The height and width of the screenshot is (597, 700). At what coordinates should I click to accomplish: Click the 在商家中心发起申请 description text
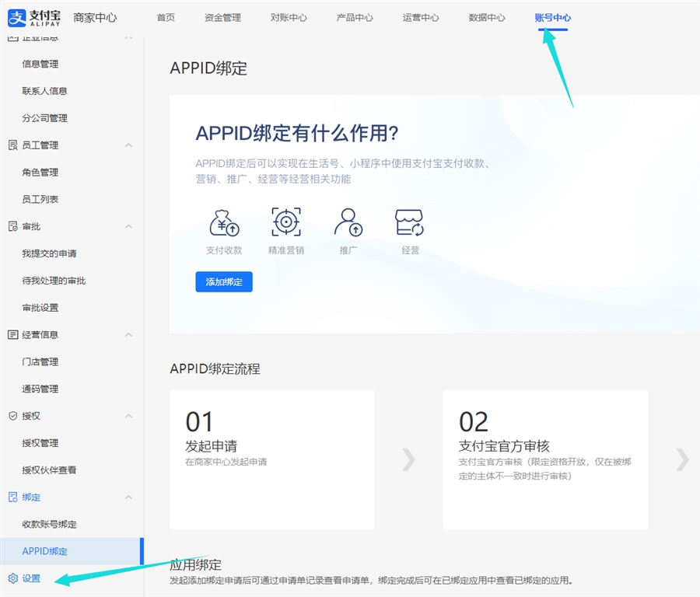pyautogui.click(x=226, y=462)
